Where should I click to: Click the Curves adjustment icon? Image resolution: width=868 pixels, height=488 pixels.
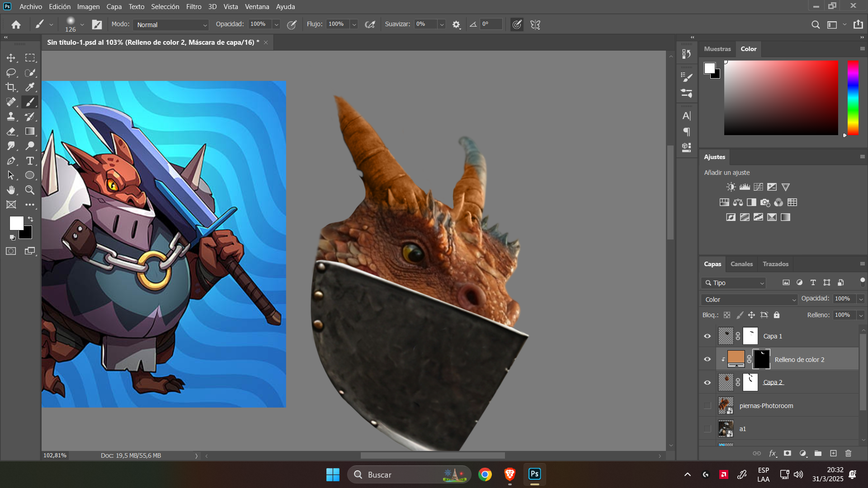click(758, 187)
